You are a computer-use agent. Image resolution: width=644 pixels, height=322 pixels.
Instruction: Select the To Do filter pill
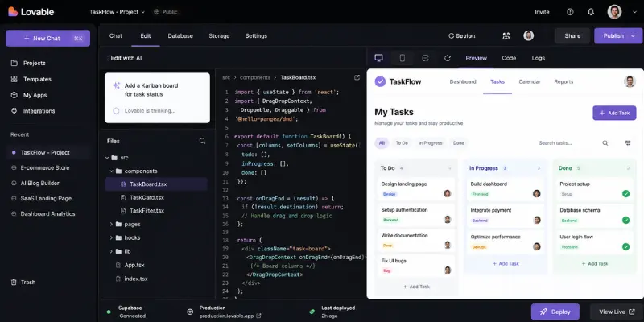(x=402, y=143)
